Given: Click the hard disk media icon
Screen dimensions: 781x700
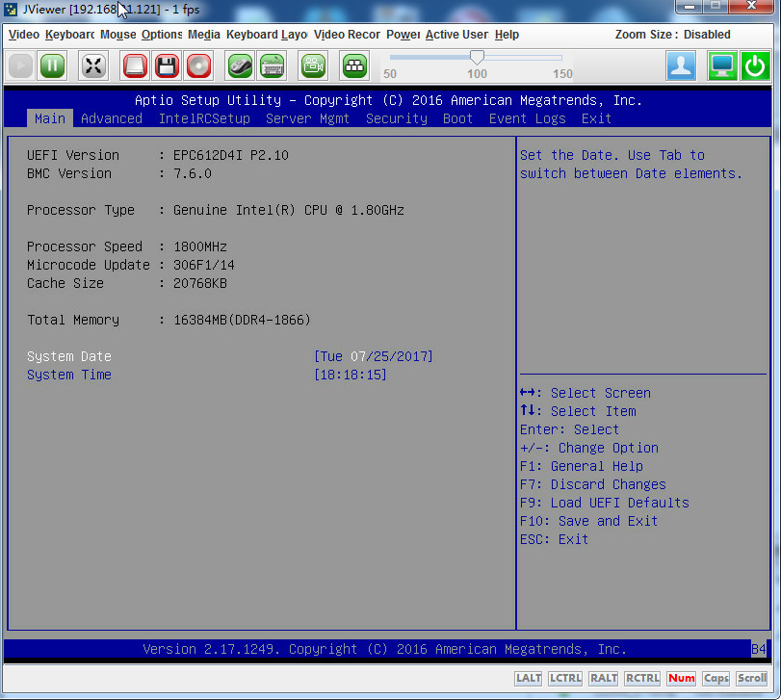Looking at the screenshot, I should 135,65.
